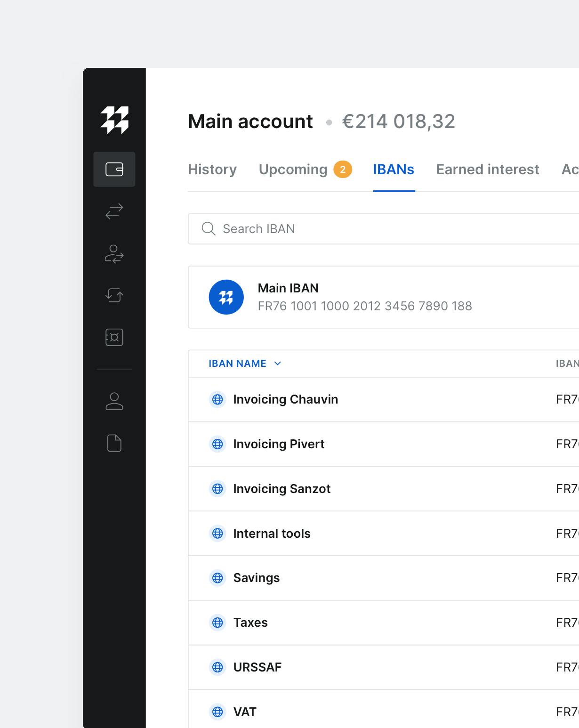Switch to the Earned interest tab

(x=487, y=170)
